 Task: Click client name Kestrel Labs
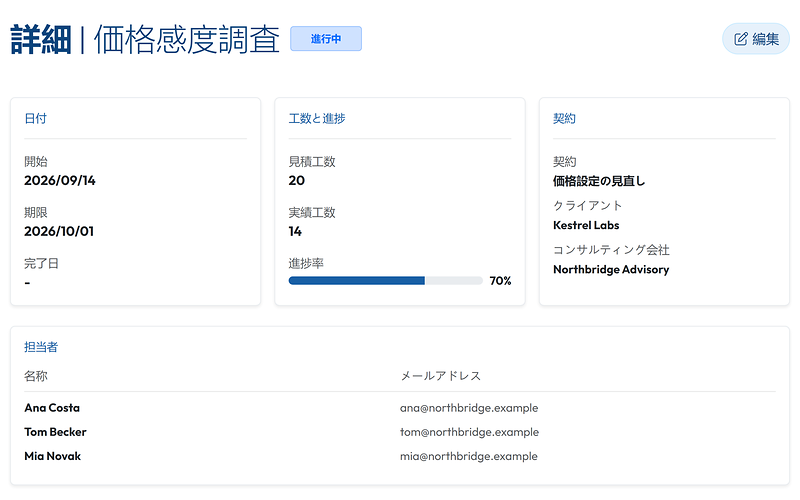(x=586, y=225)
